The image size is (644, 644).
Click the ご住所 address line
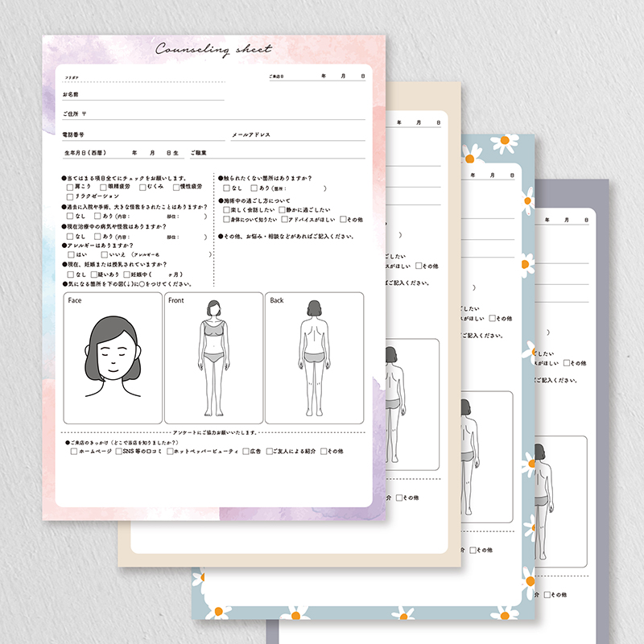(x=213, y=114)
